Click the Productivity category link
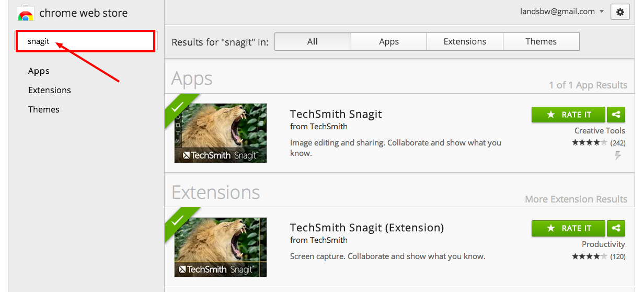The width and height of the screenshot is (644, 292). click(603, 244)
